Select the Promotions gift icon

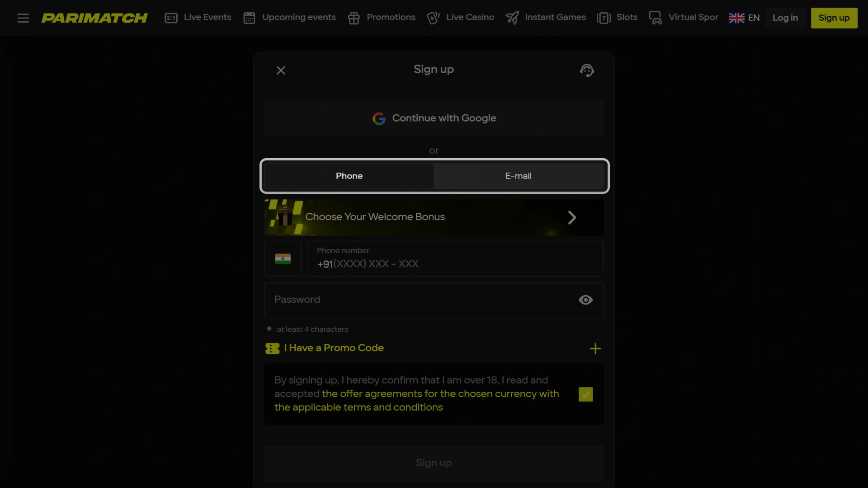pyautogui.click(x=354, y=18)
